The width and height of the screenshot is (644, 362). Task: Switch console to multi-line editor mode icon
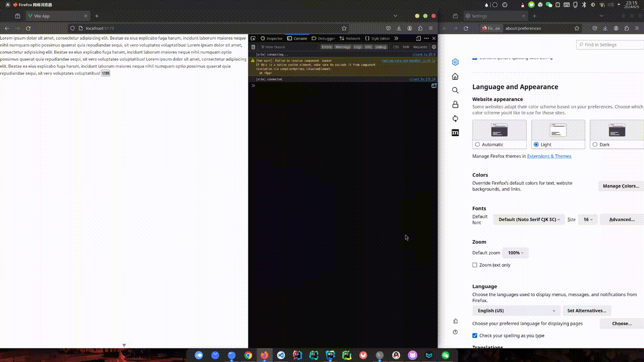(x=434, y=85)
